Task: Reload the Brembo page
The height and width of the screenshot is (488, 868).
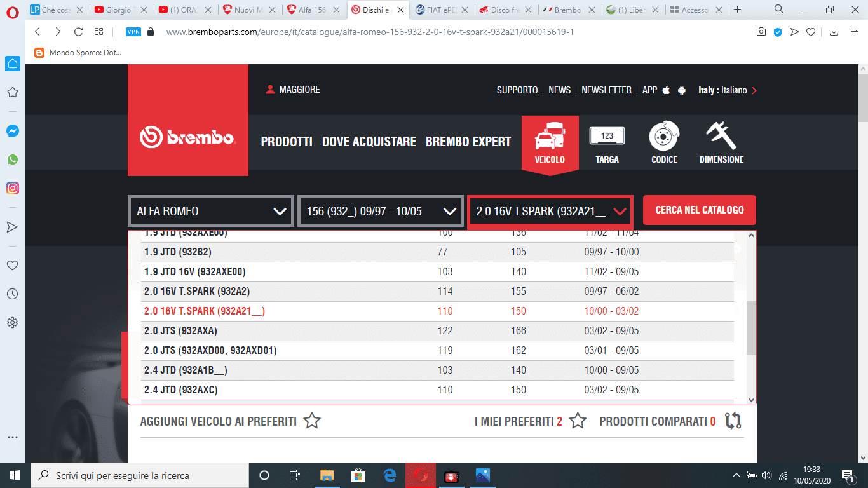Action: pyautogui.click(x=79, y=32)
